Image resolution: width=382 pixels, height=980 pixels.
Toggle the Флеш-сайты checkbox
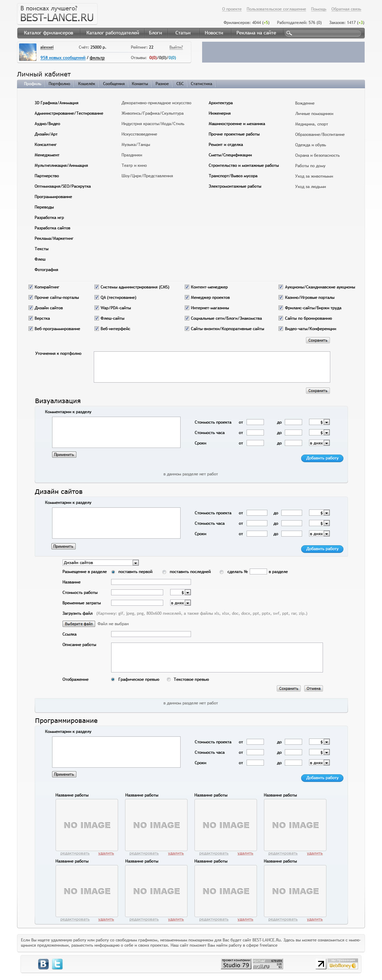(x=97, y=318)
